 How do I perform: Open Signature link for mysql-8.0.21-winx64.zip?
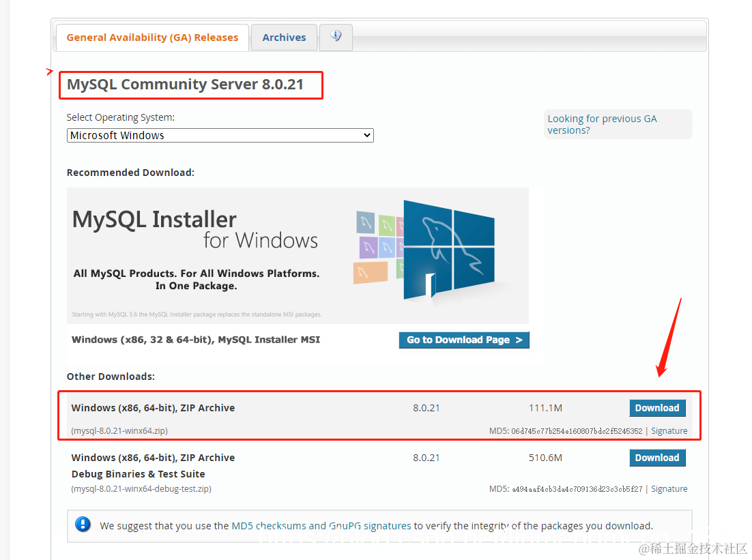point(669,430)
